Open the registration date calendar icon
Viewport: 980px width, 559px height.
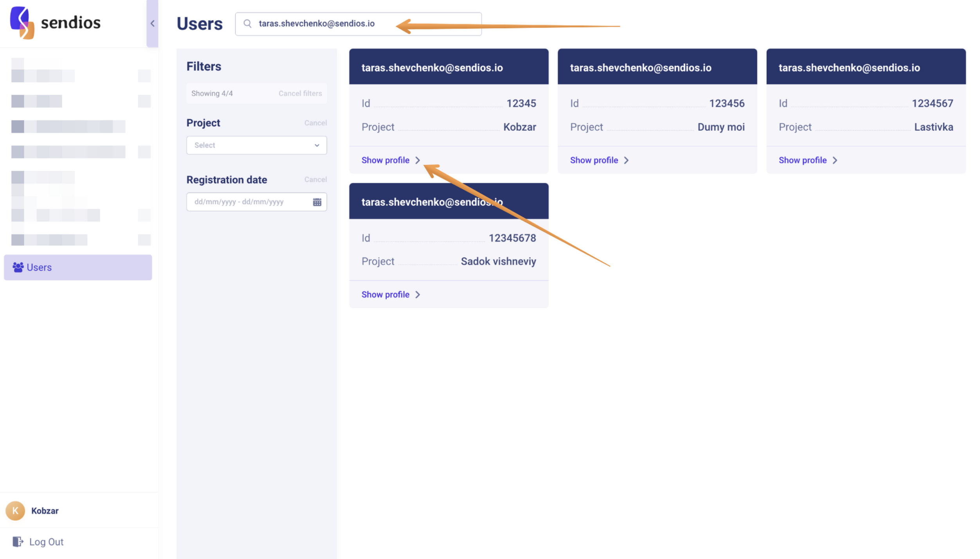point(317,202)
